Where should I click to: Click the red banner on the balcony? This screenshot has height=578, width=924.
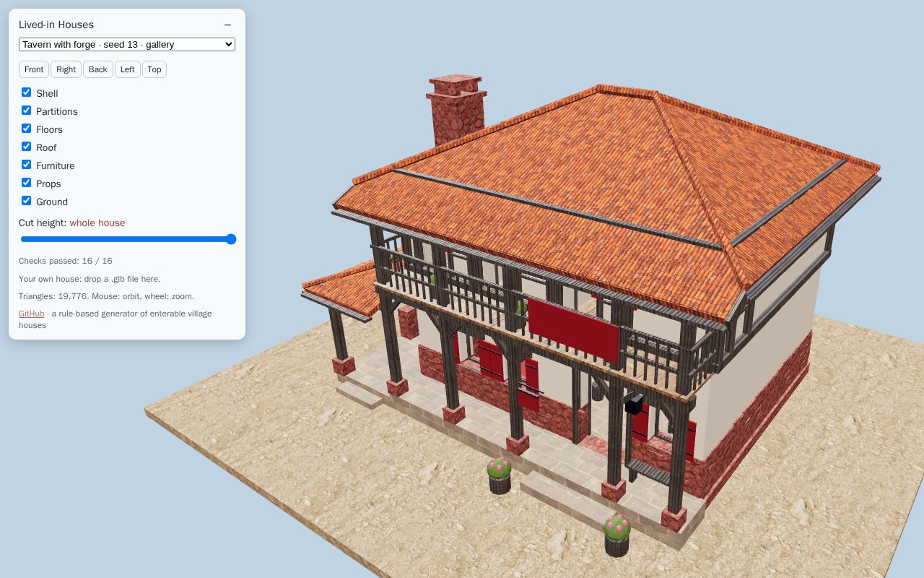pos(574,329)
